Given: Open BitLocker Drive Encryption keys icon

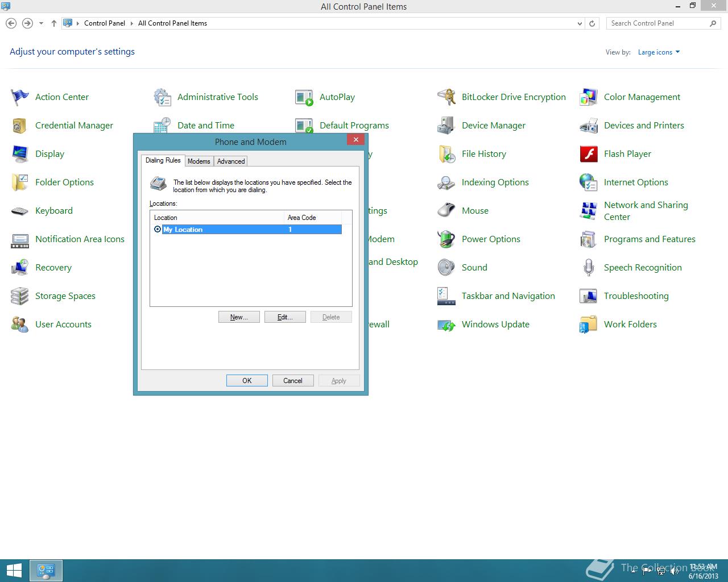Looking at the screenshot, I should pyautogui.click(x=446, y=97).
